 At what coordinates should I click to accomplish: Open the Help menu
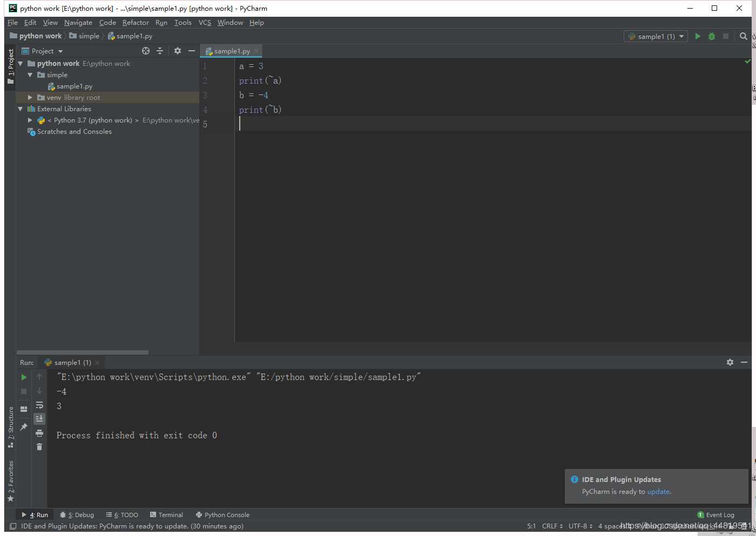point(256,23)
